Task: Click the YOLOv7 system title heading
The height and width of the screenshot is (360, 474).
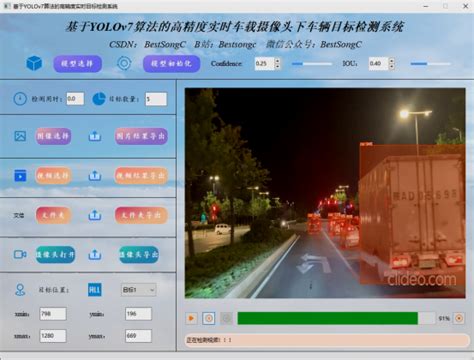Action: [x=235, y=27]
